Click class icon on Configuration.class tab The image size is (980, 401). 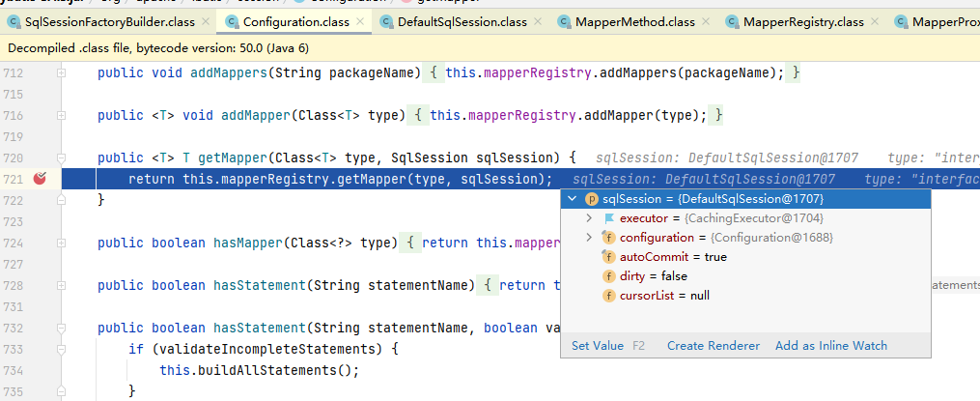232,22
